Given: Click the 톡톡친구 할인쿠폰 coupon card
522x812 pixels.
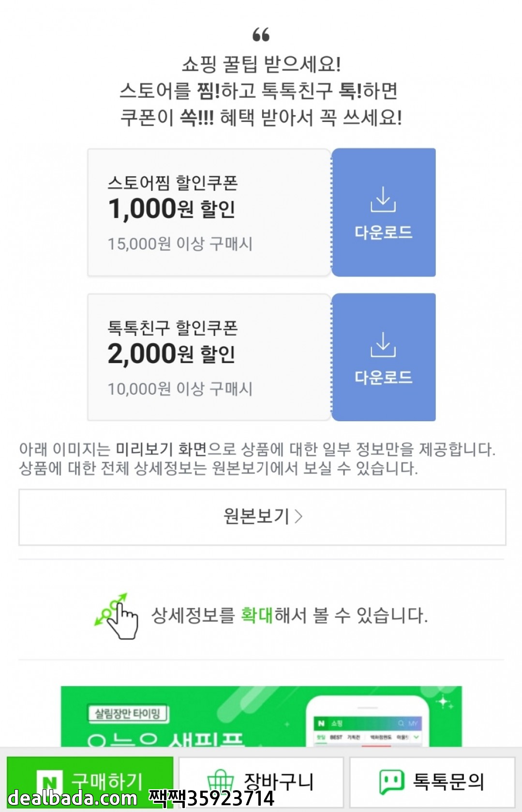Looking at the screenshot, I should point(209,357).
